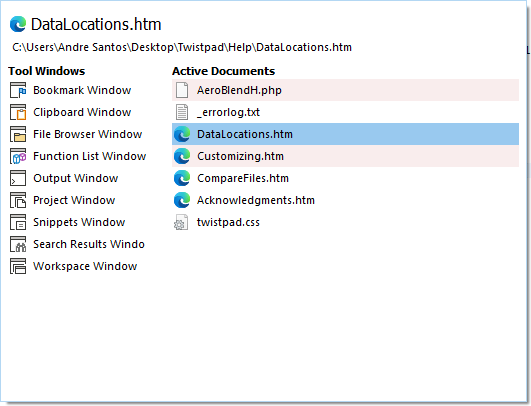Viewport: 531px width, 406px height.
Task: Switch to AeroBlendH.php document
Action: click(x=345, y=90)
